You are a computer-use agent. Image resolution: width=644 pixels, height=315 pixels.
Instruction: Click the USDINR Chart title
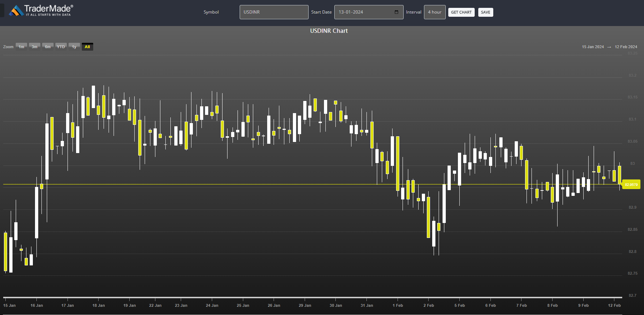(x=329, y=31)
